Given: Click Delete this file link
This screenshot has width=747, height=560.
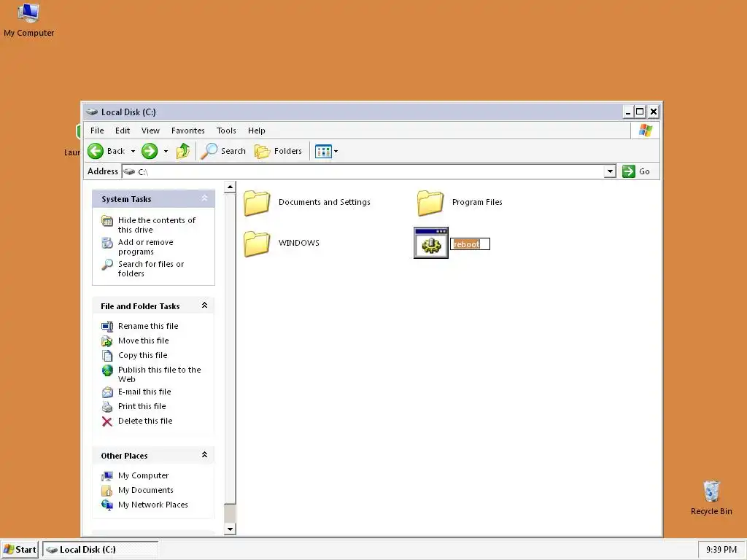Looking at the screenshot, I should click(145, 421).
